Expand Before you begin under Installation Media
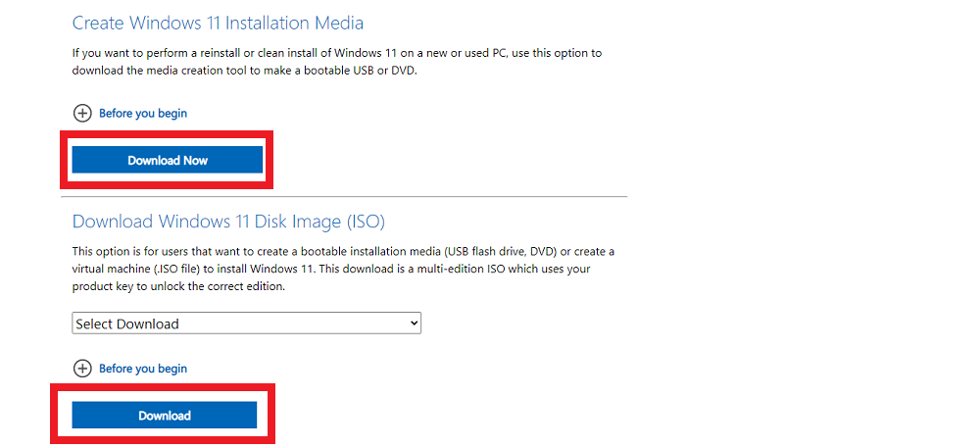980x448 pixels. [x=143, y=114]
